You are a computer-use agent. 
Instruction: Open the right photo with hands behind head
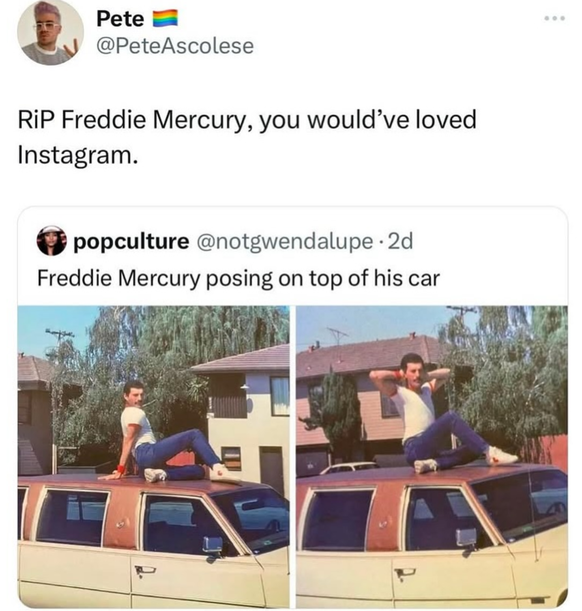pyautogui.click(x=432, y=456)
